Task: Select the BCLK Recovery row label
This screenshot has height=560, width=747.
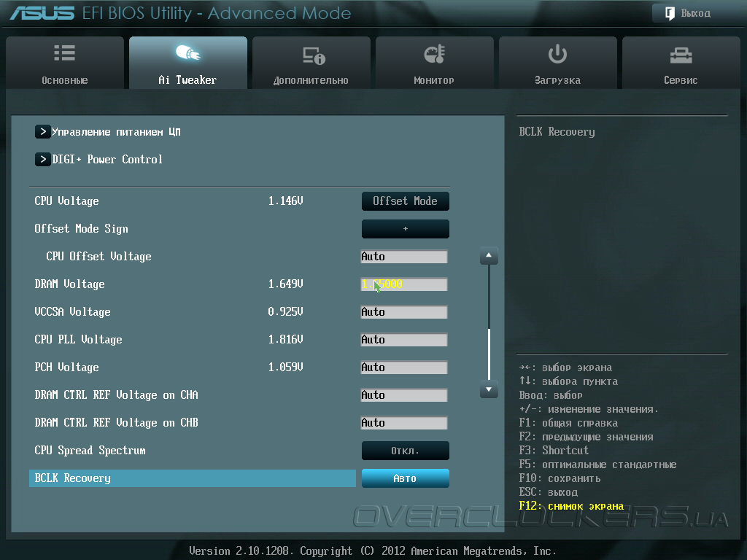Action: pyautogui.click(x=72, y=478)
